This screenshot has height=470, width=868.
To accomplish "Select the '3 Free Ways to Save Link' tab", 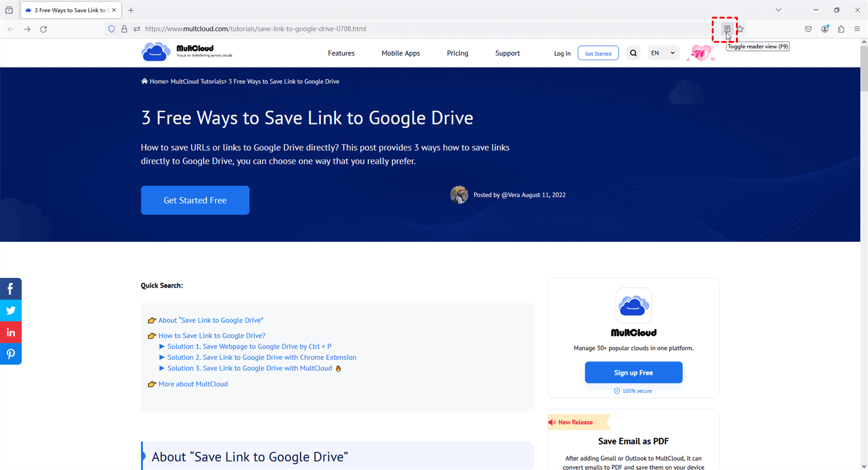I will click(x=71, y=10).
